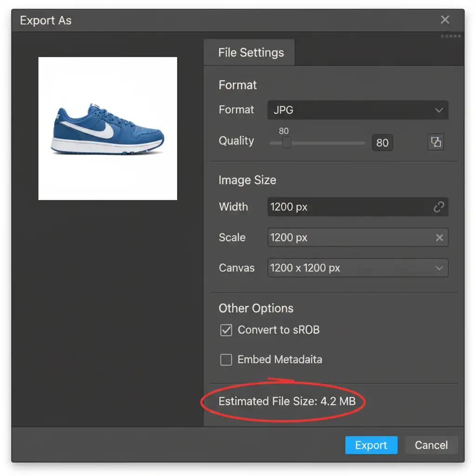Viewport: 476px width, 476px height.
Task: Enable the Embed Metadata checkbox
Action: click(226, 360)
